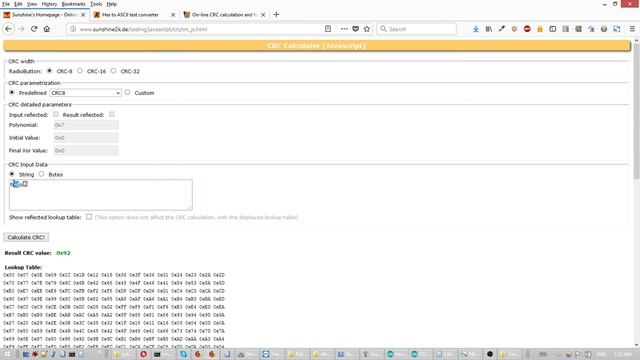Open the History menu
640x360 pixels.
click(49, 4)
